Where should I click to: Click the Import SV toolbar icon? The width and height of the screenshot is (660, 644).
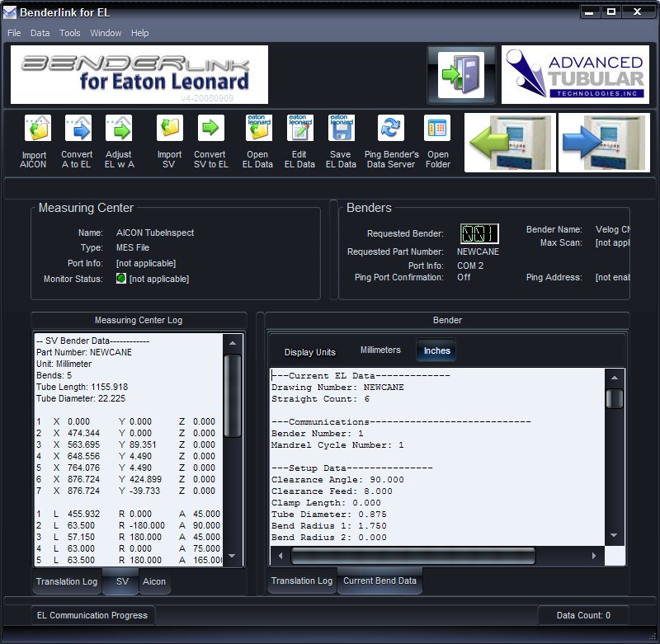pos(169,129)
